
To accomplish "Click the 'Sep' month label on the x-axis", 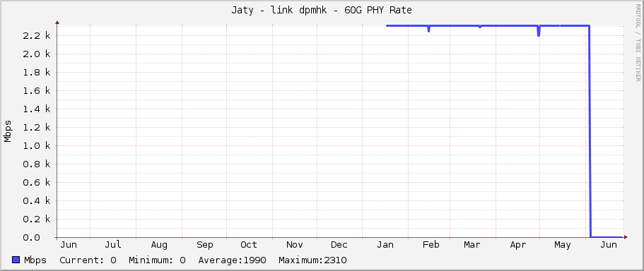I will click(x=204, y=245).
